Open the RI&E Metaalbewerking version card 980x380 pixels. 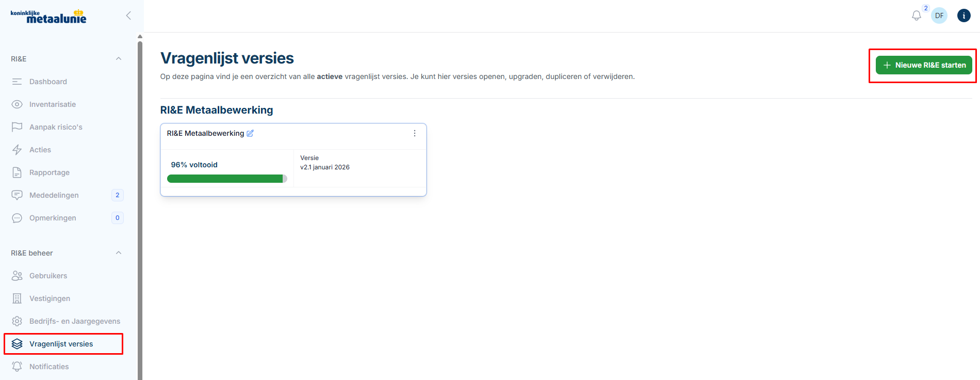293,160
